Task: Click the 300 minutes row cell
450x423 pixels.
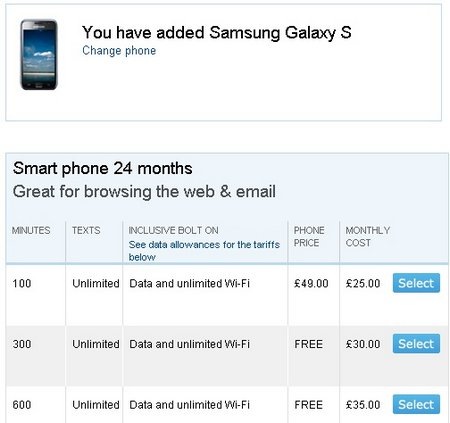Action: point(22,344)
